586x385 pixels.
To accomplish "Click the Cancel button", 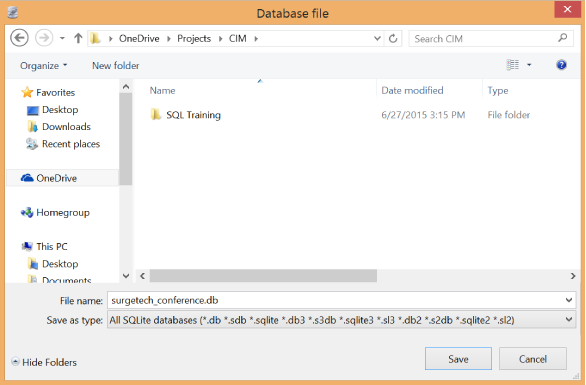I will click(x=533, y=359).
